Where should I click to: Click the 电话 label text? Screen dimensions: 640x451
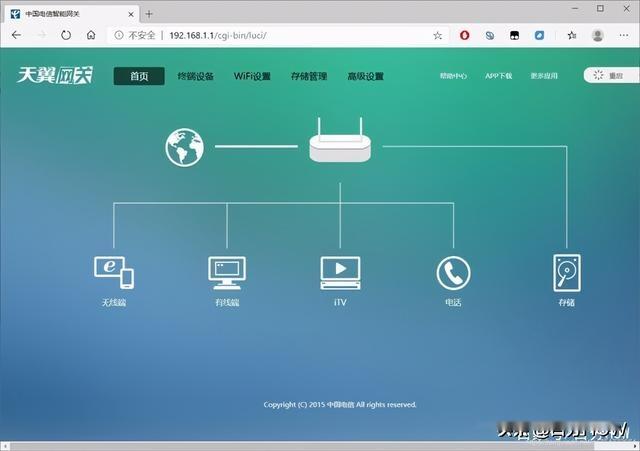pyautogui.click(x=453, y=302)
